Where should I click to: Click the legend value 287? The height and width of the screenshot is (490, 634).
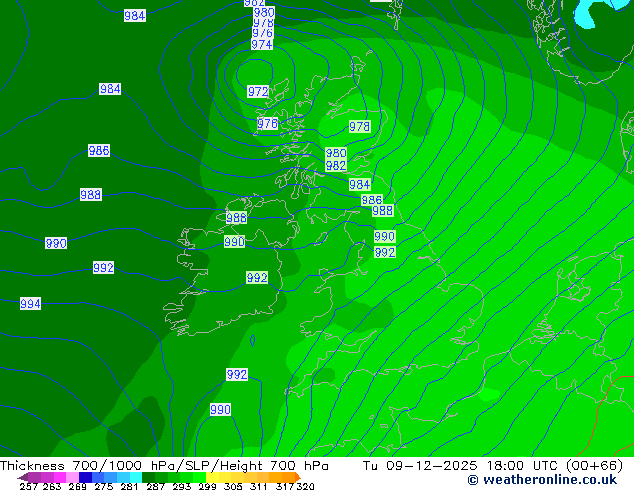[155, 486]
